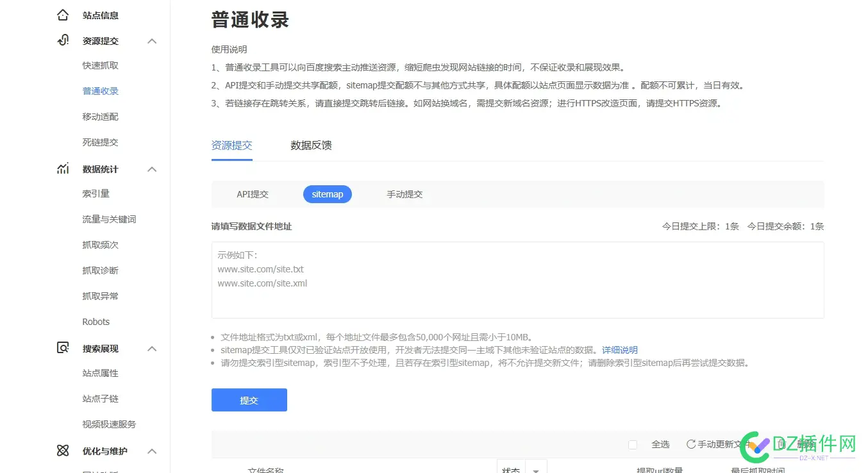Collapse the 资源提交 sidebar section
868x473 pixels.
pyautogui.click(x=152, y=40)
